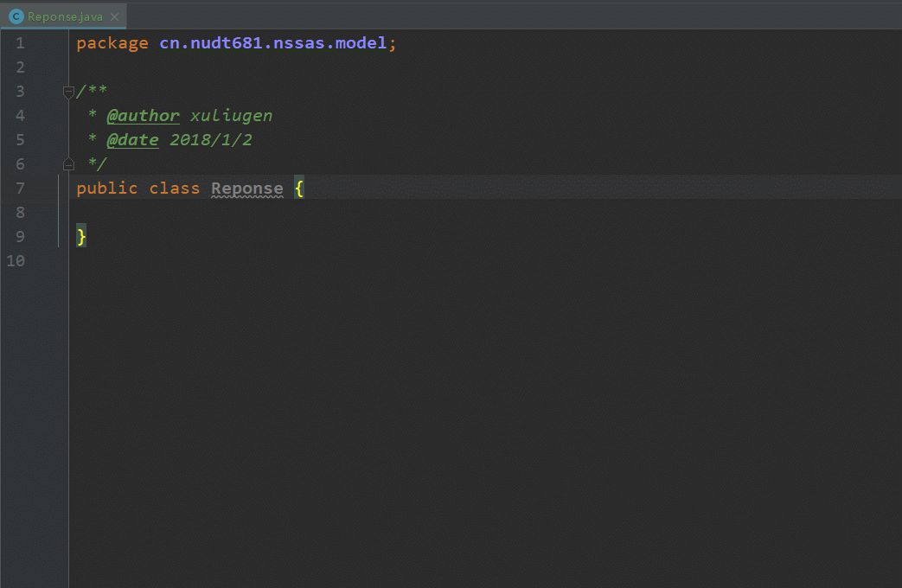
Task: Click the opening curly brace on line 7
Action: pos(298,189)
